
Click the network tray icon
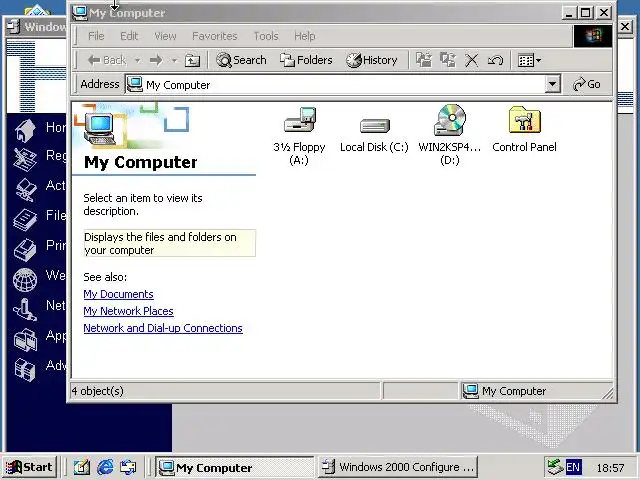pos(555,467)
